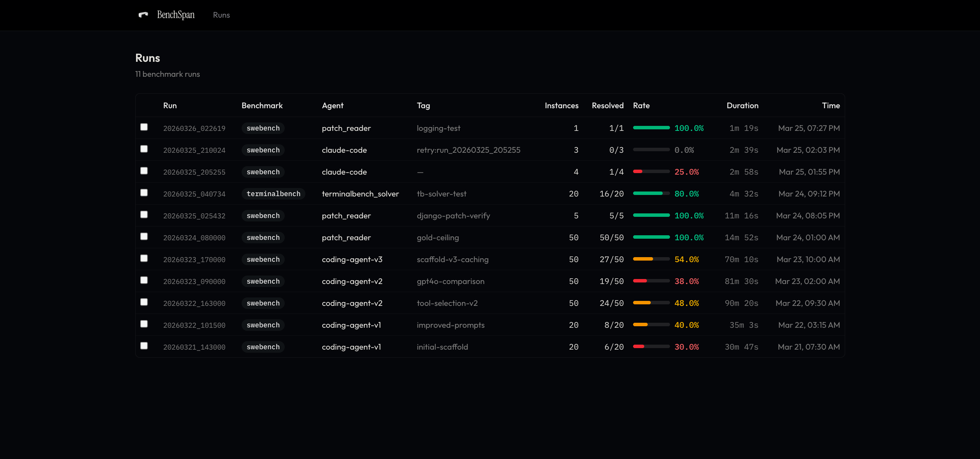Click the BenchSpan brand name
The width and height of the screenshot is (980, 459).
(176, 15)
